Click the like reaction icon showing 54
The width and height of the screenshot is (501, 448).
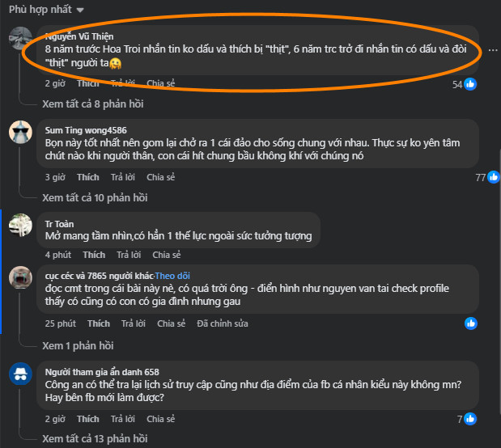[470, 84]
